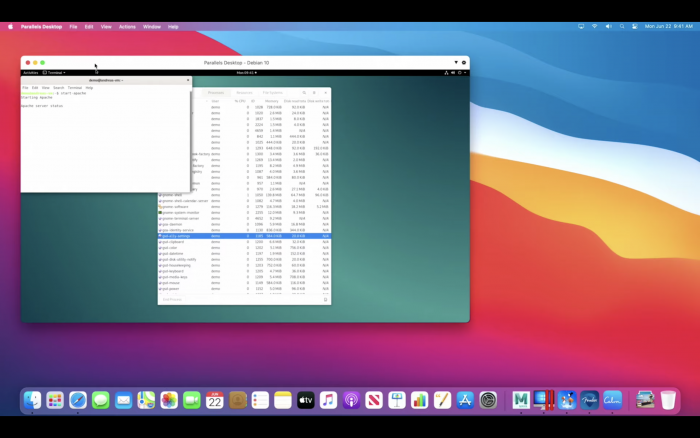
Task: Open the Parallels window view dropdown arrow
Action: (x=456, y=63)
